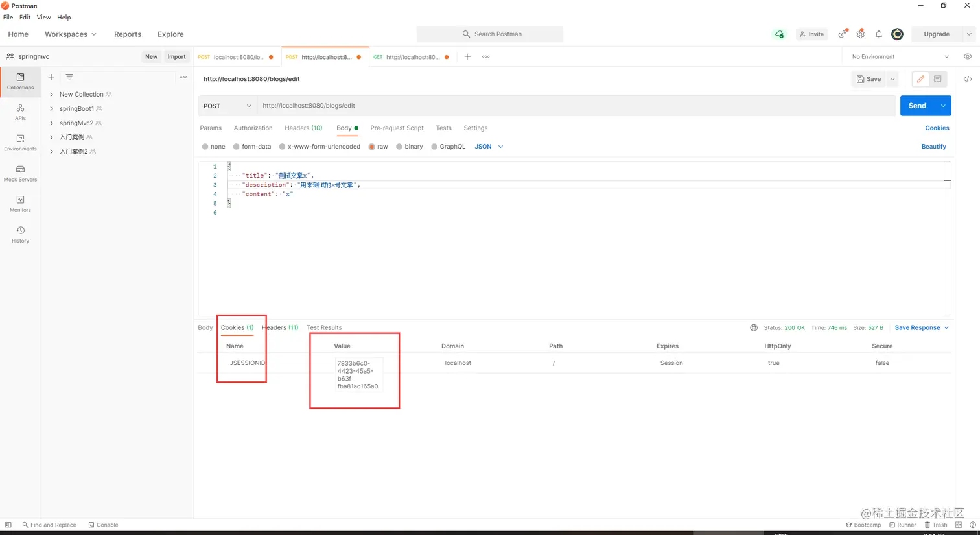Open the Workspaces dropdown
This screenshot has height=535, width=980.
pyautogui.click(x=70, y=34)
